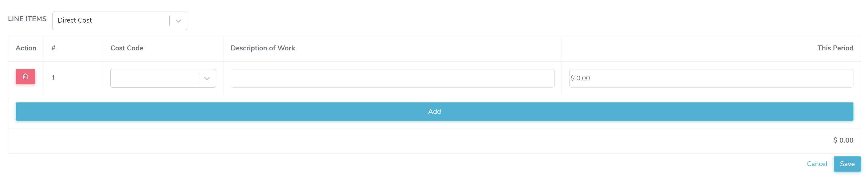This screenshot has height=179, width=868.
Task: Click the This Period amount input in row 1
Action: click(711, 78)
